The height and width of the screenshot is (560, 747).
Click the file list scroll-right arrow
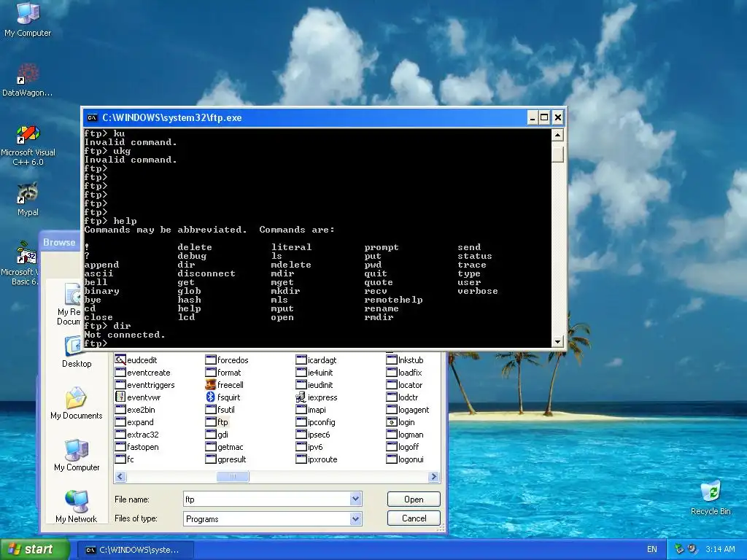point(433,476)
